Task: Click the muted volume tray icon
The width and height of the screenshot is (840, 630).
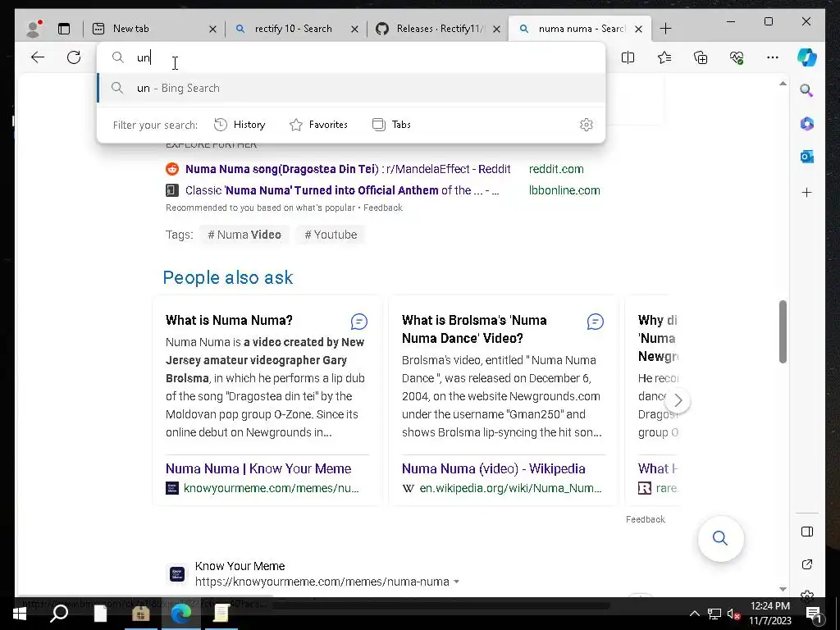Action: pos(733,614)
